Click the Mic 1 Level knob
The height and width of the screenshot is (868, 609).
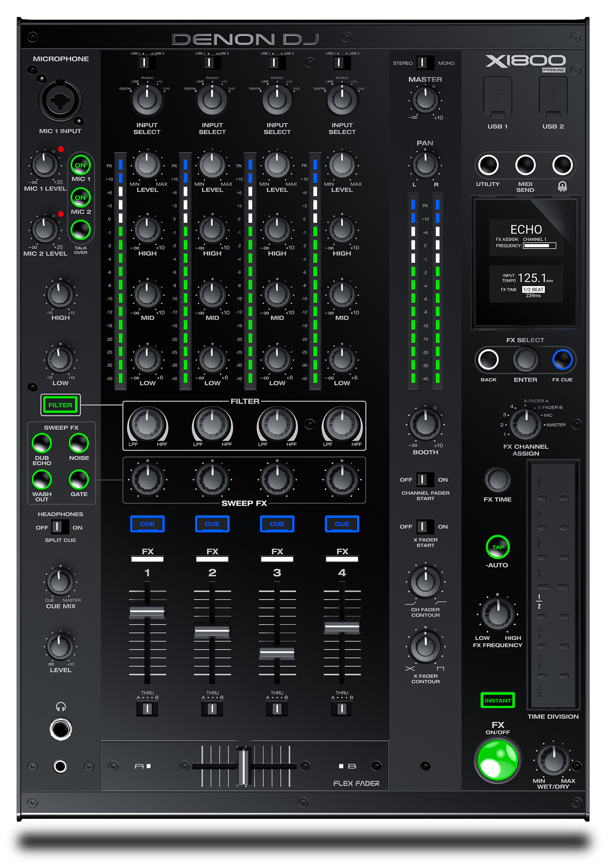pyautogui.click(x=45, y=164)
